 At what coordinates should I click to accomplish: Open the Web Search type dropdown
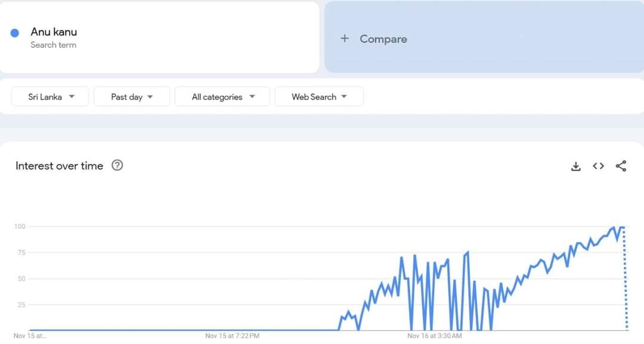(x=319, y=97)
